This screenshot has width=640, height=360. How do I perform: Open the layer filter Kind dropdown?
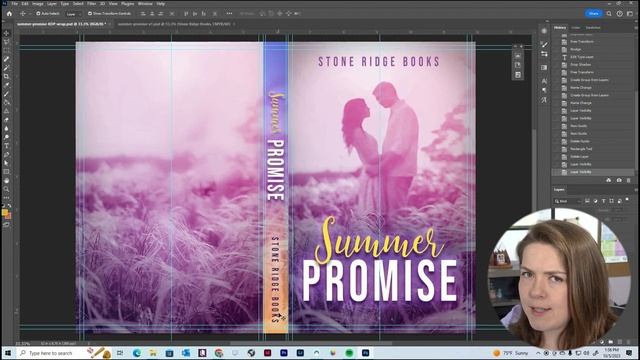tap(567, 201)
